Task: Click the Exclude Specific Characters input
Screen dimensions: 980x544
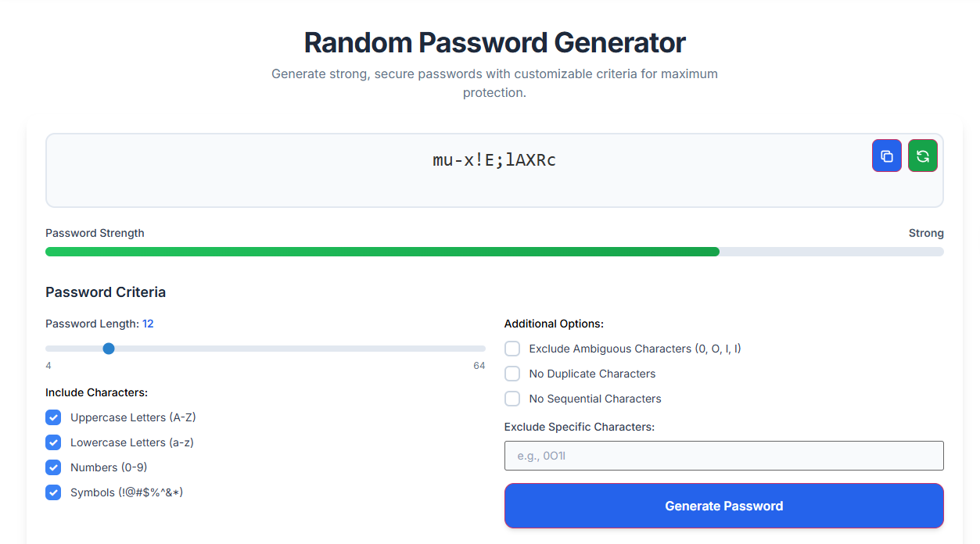Action: (723, 456)
